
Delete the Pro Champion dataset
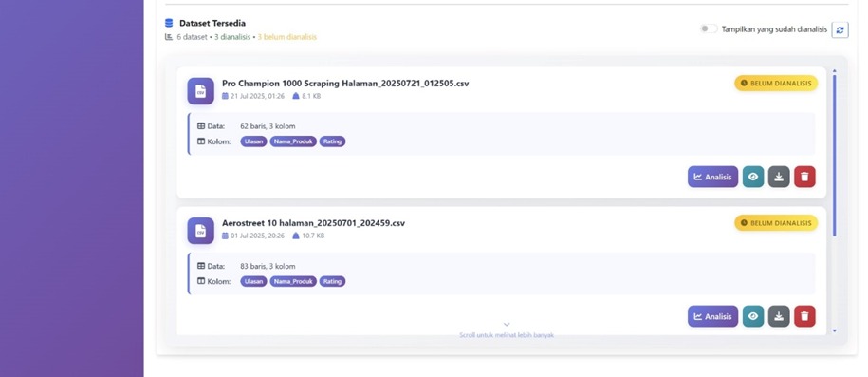tap(804, 177)
